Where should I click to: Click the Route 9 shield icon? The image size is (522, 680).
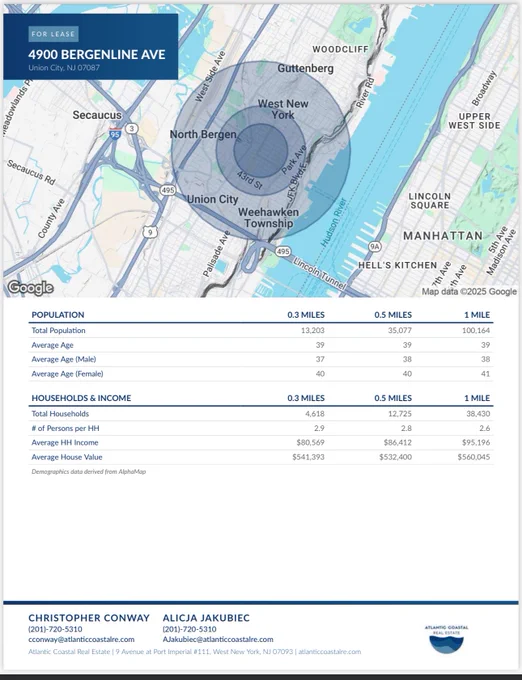tap(150, 232)
